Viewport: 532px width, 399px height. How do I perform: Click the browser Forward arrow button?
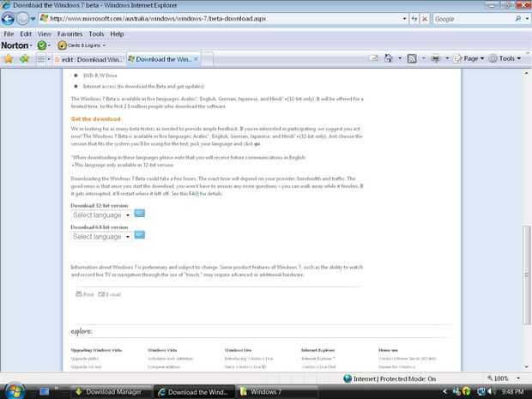pos(22,19)
